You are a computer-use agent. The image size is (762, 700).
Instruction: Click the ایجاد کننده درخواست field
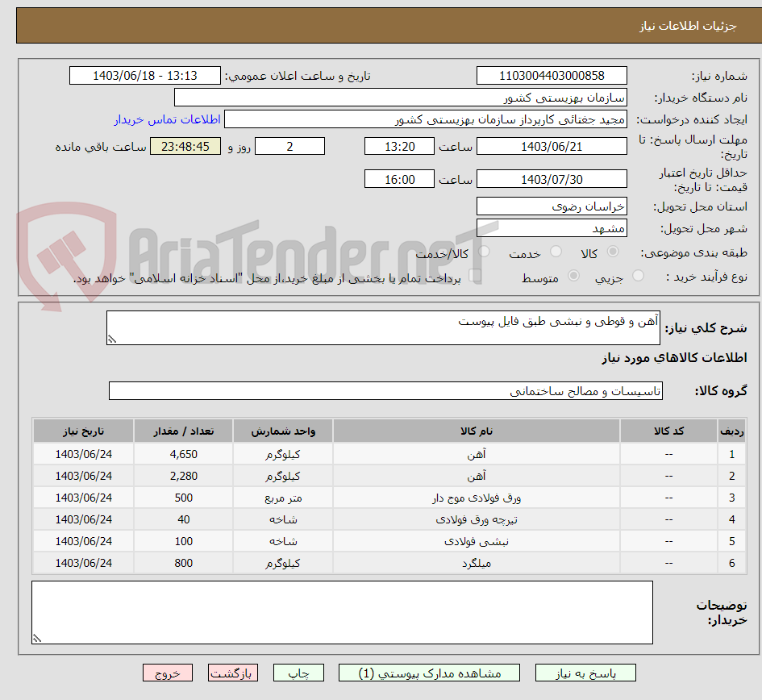[x=425, y=119]
